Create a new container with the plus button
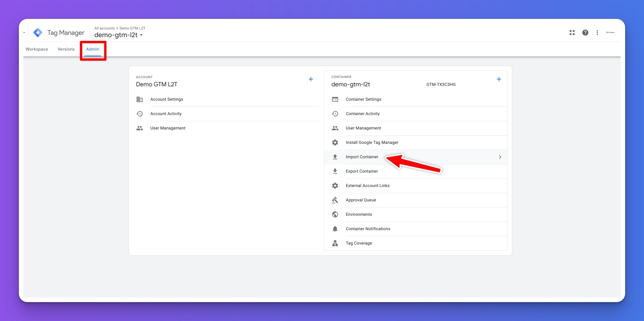Viewport: 644px width, 321px height. click(499, 79)
